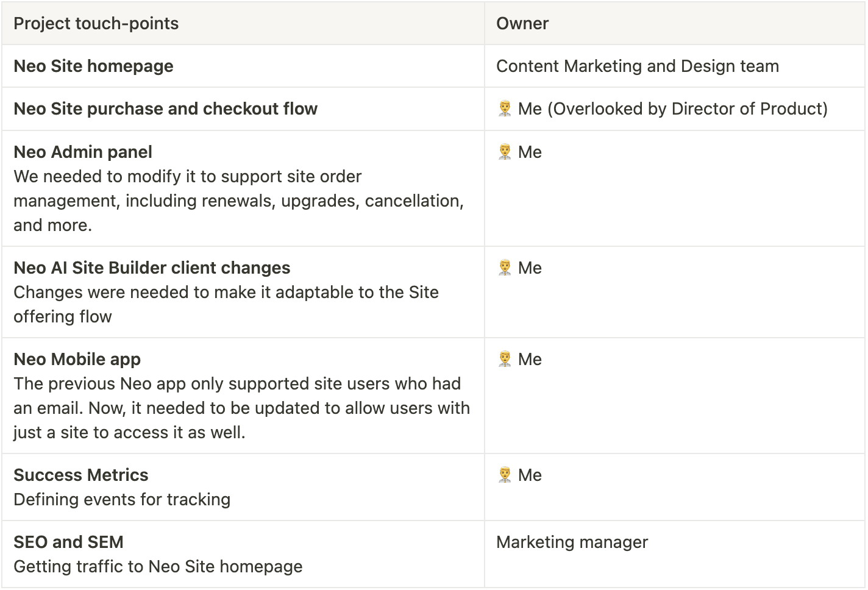Click the "SEO and SEM" bold title
The height and width of the screenshot is (590, 868).
coord(68,542)
